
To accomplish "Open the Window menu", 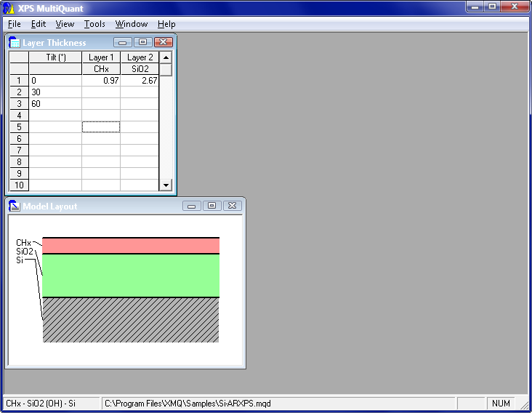I will coord(132,24).
